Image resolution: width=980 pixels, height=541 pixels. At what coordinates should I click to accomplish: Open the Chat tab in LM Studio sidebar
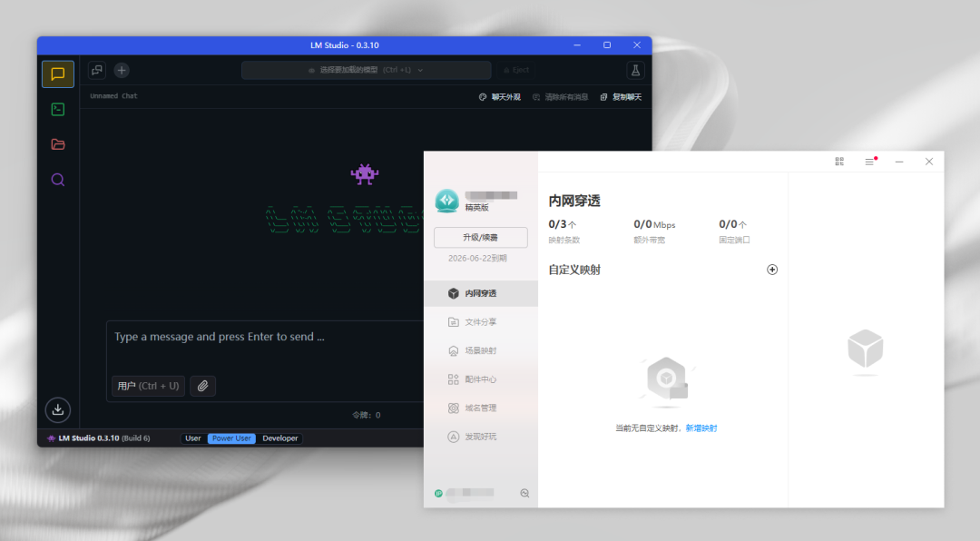click(x=57, y=74)
